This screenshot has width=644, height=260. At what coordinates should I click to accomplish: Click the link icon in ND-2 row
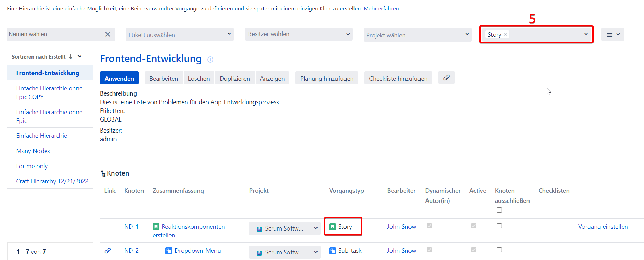108,251
